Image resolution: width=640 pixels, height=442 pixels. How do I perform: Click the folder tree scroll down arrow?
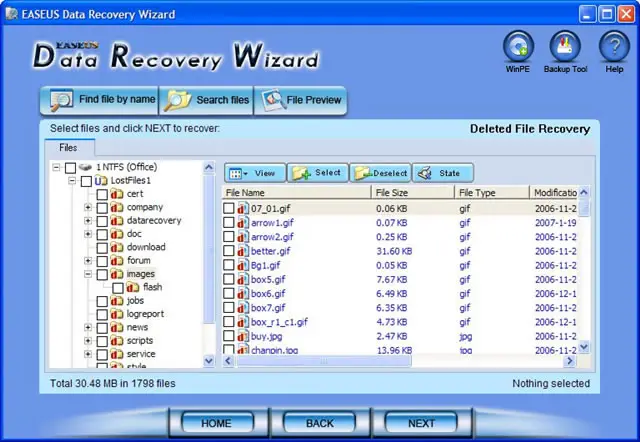209,361
